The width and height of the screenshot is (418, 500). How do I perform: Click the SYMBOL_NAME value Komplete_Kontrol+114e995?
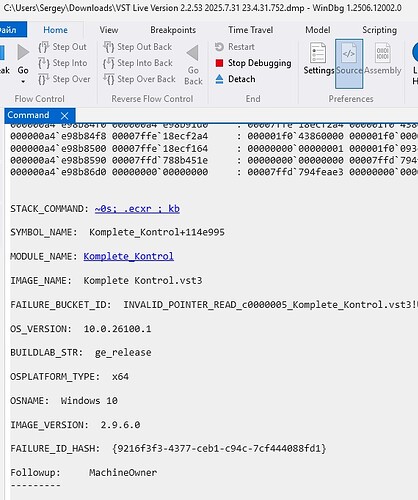(x=157, y=232)
